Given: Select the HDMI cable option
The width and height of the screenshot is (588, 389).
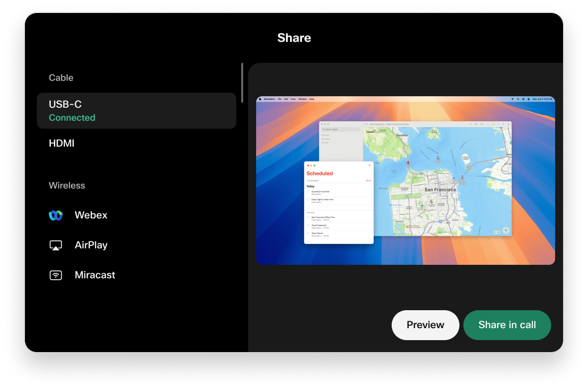Looking at the screenshot, I should tap(62, 143).
